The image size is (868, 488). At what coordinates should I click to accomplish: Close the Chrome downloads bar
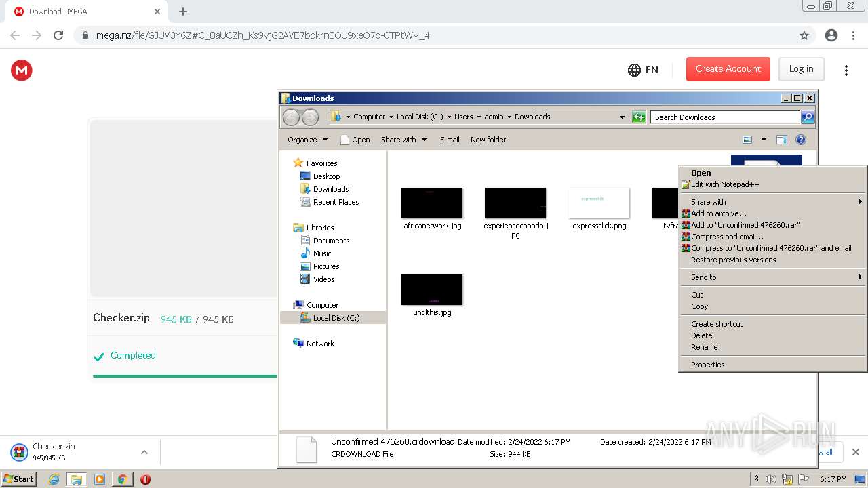click(x=856, y=452)
